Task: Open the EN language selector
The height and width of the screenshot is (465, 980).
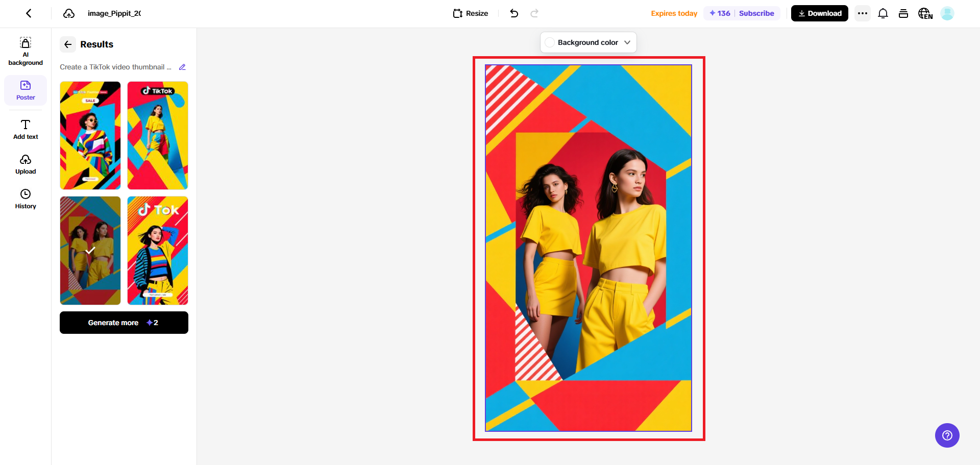Action: tap(925, 13)
